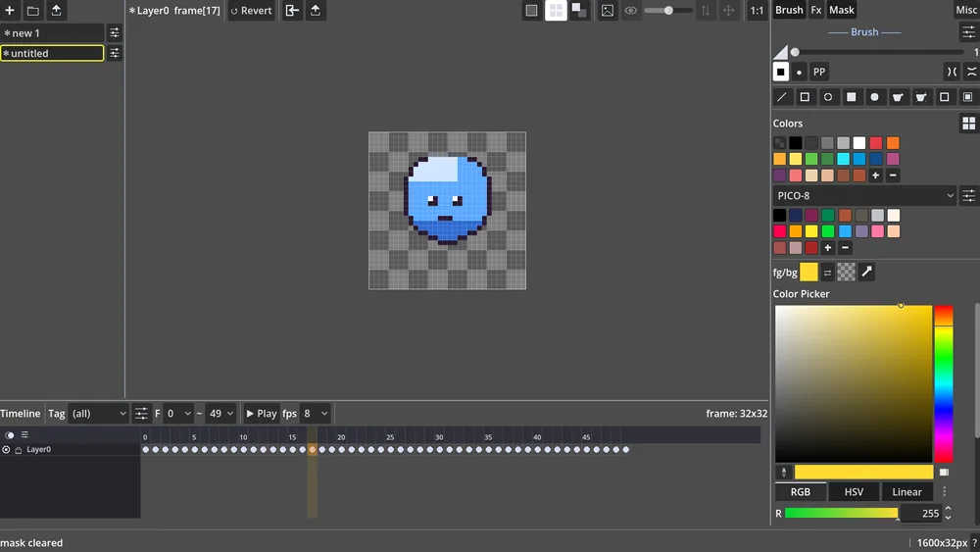Image resolution: width=980 pixels, height=552 pixels.
Task: Click the yellow foreground color swatch
Action: pos(808,272)
